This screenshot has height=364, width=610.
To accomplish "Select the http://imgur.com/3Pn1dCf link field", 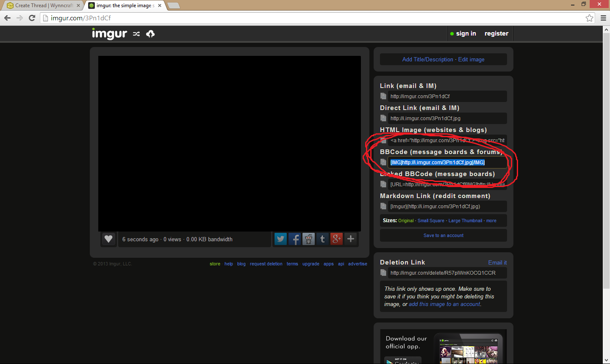I will pos(447,96).
